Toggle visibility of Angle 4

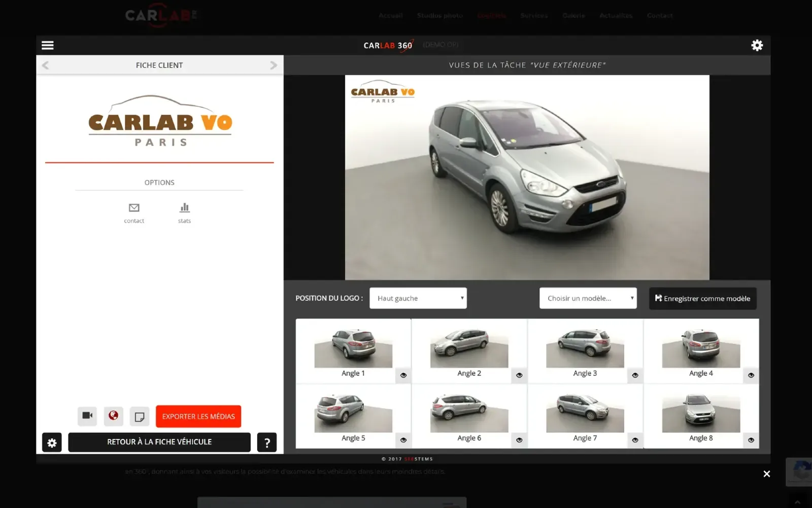click(751, 375)
